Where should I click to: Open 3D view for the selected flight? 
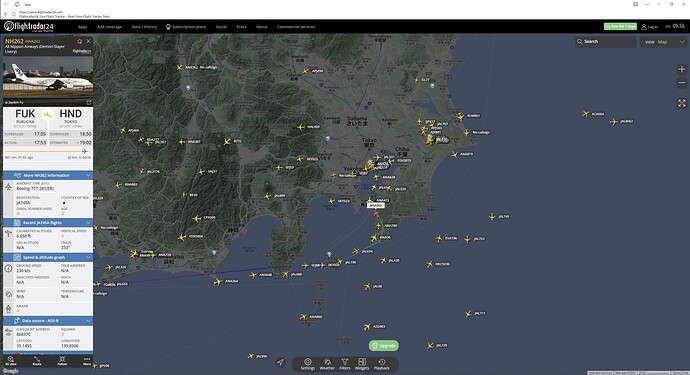[x=11, y=361]
